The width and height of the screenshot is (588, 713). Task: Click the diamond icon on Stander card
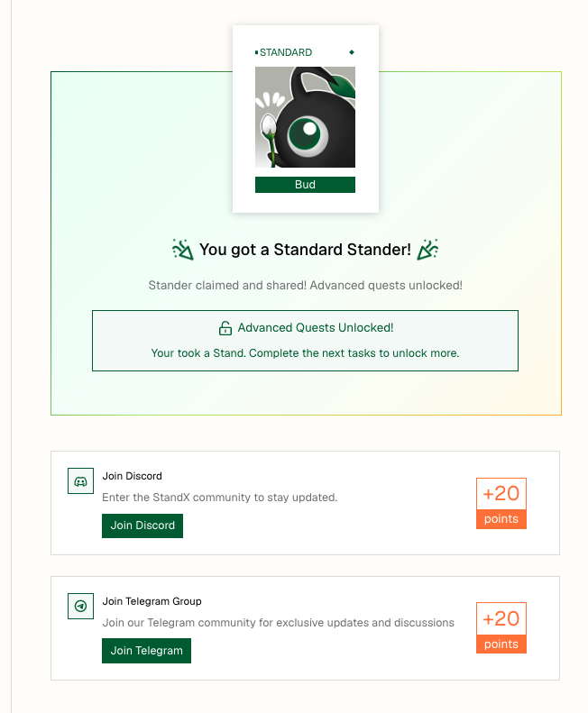coord(352,52)
